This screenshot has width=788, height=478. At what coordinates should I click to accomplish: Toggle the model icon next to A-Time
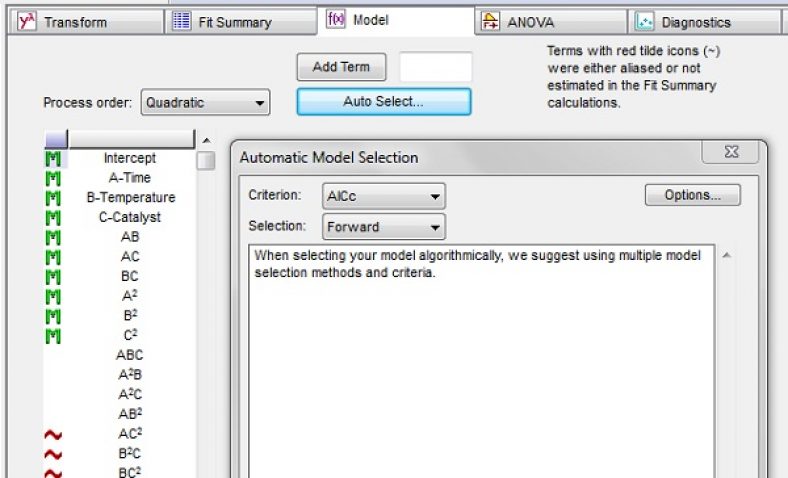53,178
